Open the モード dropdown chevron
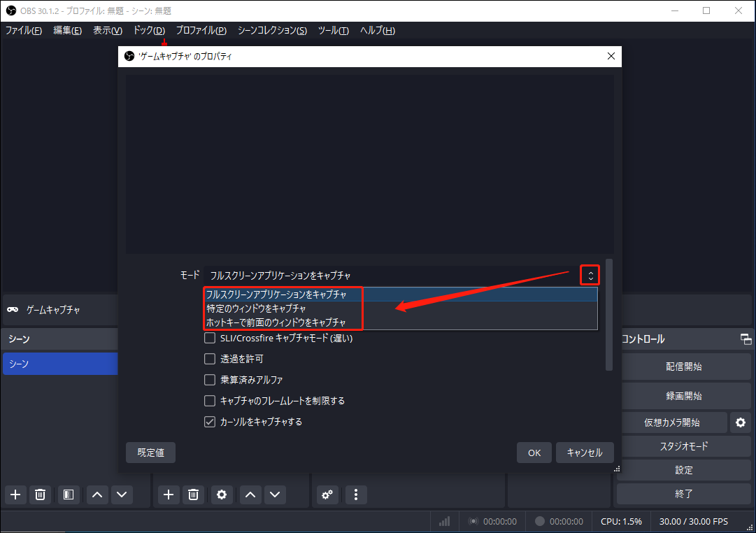This screenshot has height=533, width=756. pos(590,275)
